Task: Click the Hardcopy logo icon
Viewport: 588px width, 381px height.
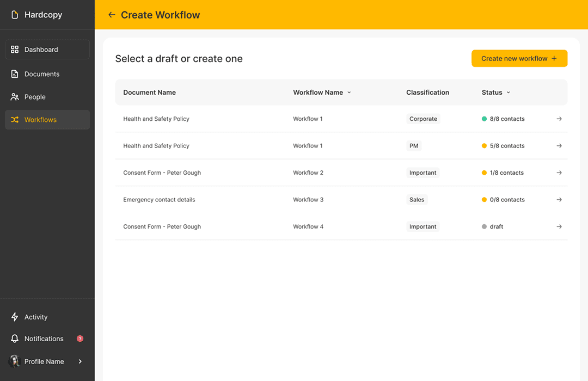Action: [x=15, y=15]
